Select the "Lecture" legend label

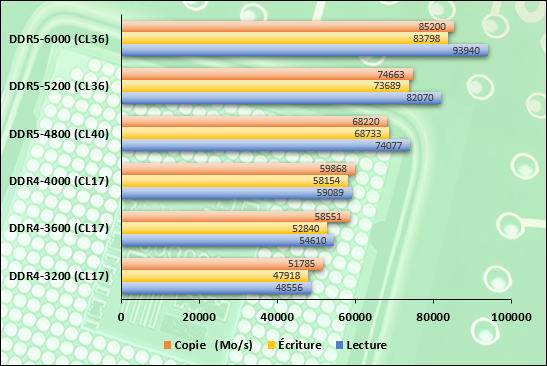[367, 345]
